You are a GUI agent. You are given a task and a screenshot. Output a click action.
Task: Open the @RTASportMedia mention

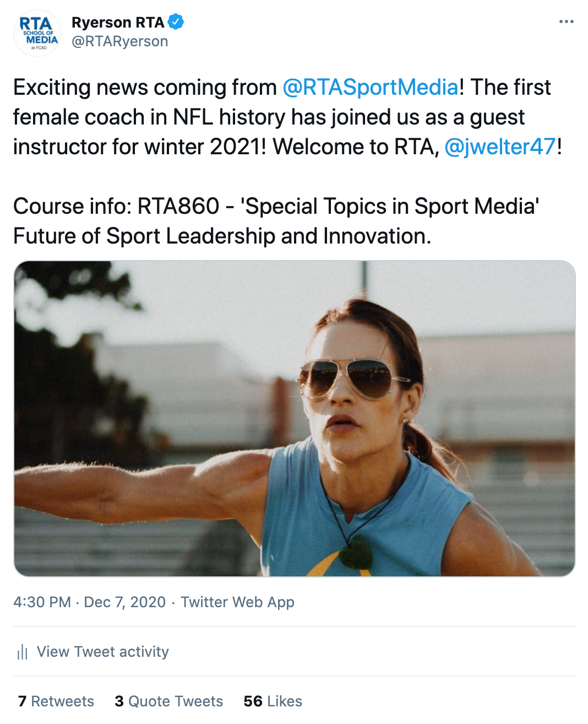(x=370, y=88)
